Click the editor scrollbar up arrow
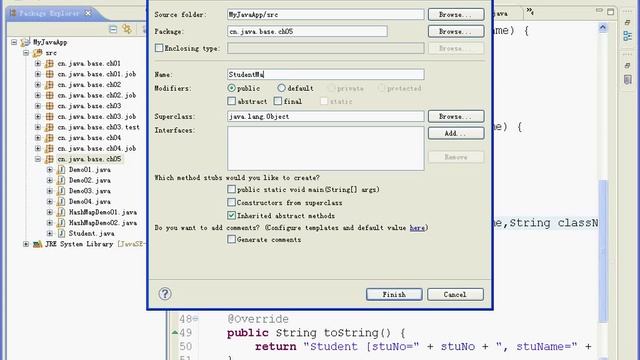This screenshot has height=360, width=640. tap(603, 28)
